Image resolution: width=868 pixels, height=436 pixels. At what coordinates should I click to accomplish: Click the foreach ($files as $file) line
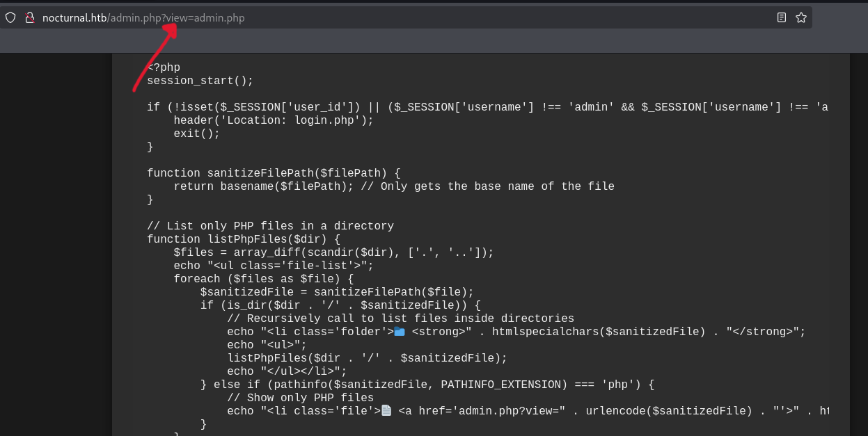[x=263, y=279]
